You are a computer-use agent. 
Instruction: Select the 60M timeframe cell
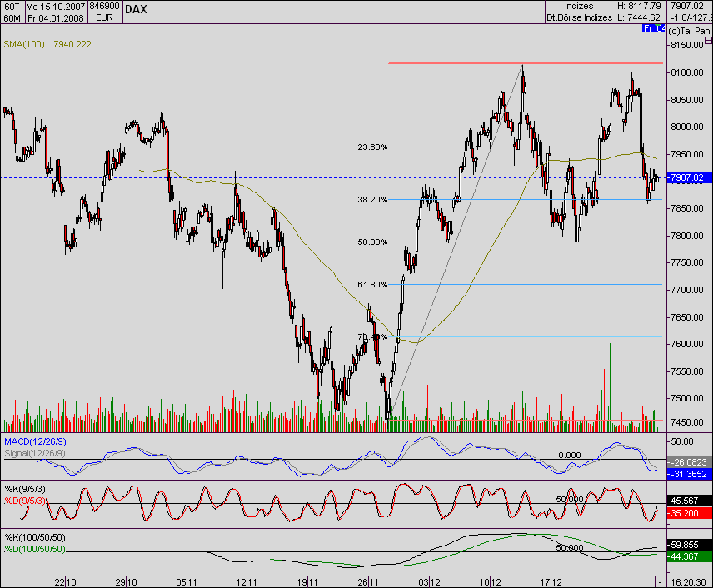pos(12,17)
